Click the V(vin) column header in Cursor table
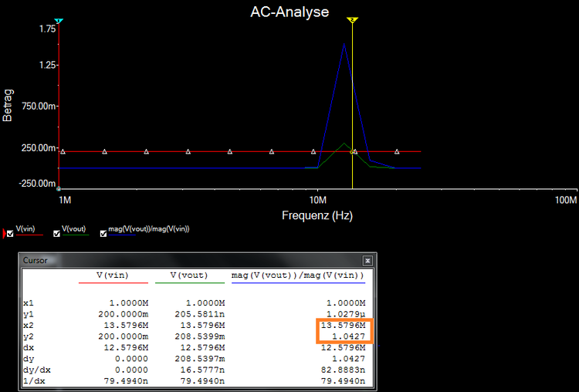The width and height of the screenshot is (579, 392). pos(113,275)
